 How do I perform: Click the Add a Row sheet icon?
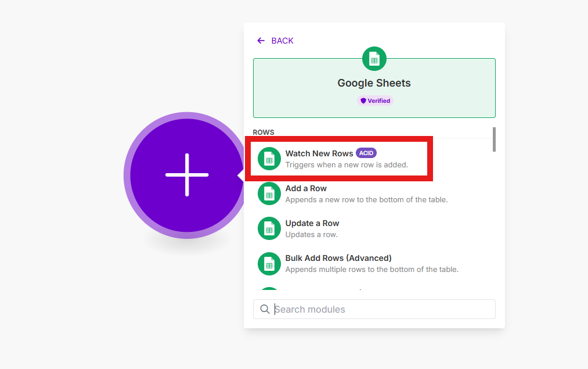click(269, 194)
